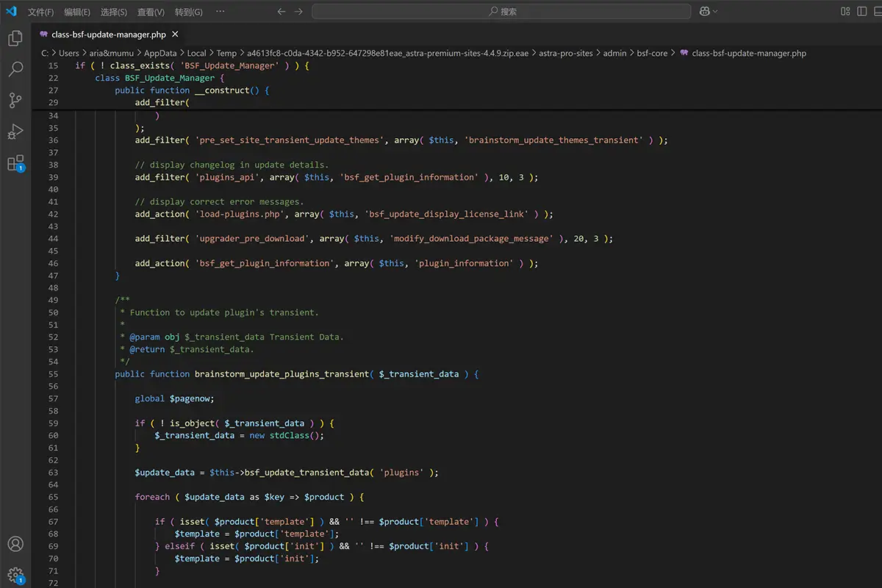Open the 转到(G) menu
Viewport: 882px width, 588px height.
click(189, 12)
